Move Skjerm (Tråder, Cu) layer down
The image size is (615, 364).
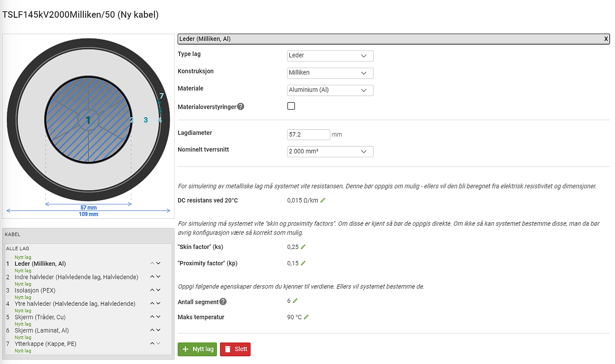coord(159,317)
